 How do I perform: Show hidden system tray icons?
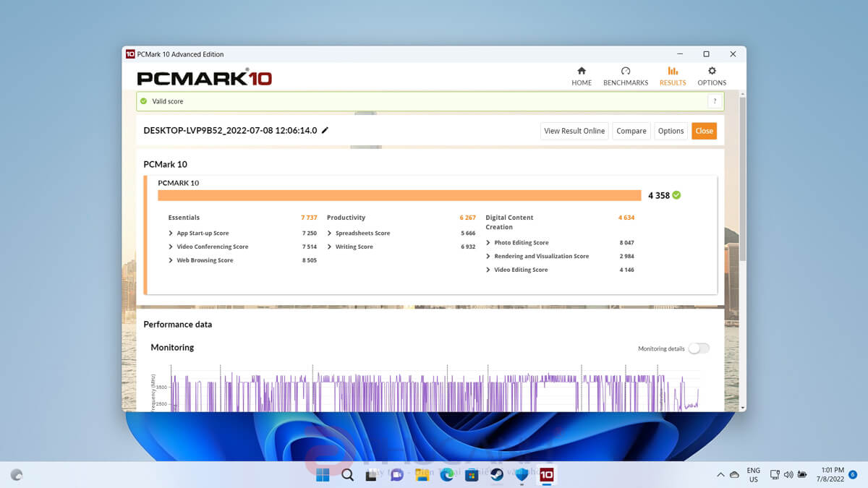[x=720, y=475]
